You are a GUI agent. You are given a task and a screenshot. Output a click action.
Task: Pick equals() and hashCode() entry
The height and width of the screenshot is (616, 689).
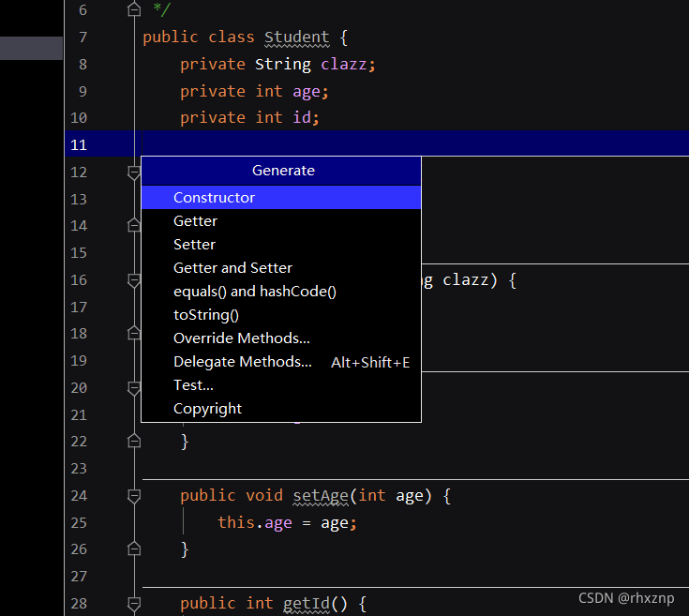pos(281,292)
